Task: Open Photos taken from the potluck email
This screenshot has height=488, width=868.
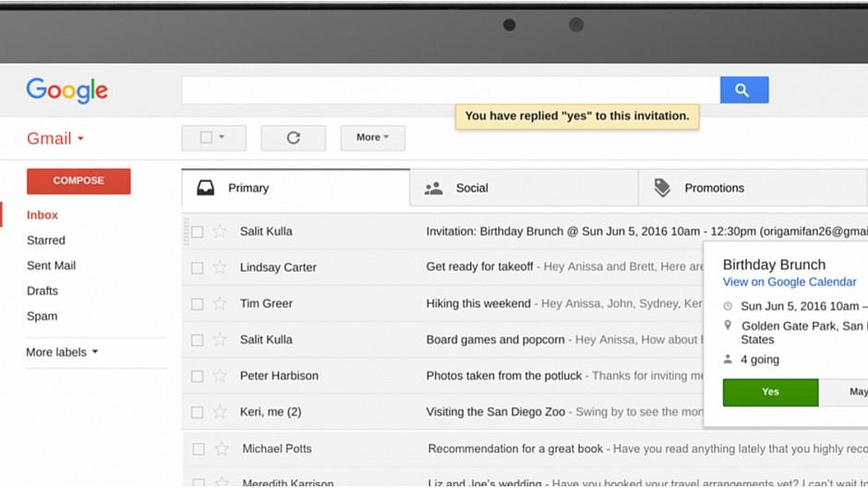Action: pos(504,375)
